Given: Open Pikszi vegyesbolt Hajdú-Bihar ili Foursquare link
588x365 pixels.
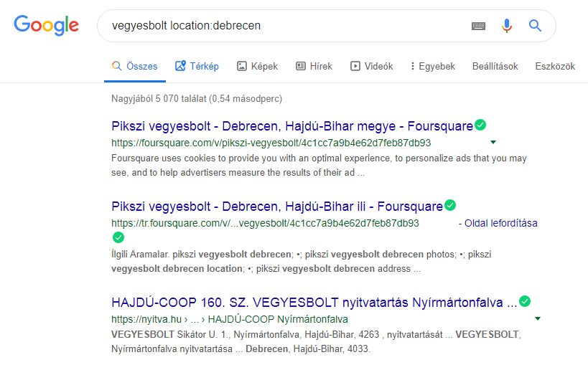Looking at the screenshot, I should pos(277,207).
